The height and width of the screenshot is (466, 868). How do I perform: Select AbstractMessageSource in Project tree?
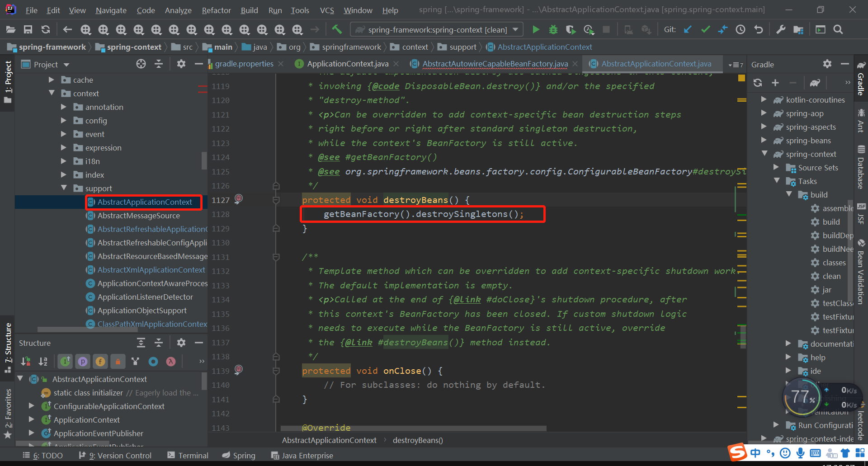(x=138, y=216)
